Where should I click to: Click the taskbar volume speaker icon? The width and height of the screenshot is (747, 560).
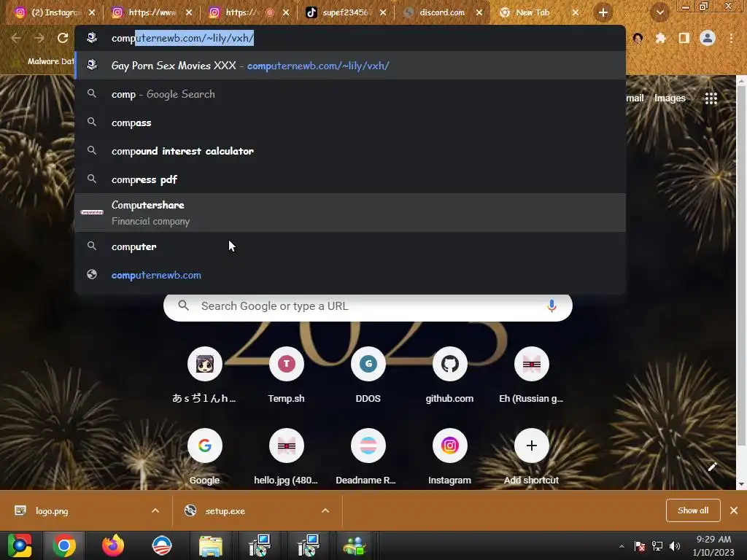675,546
